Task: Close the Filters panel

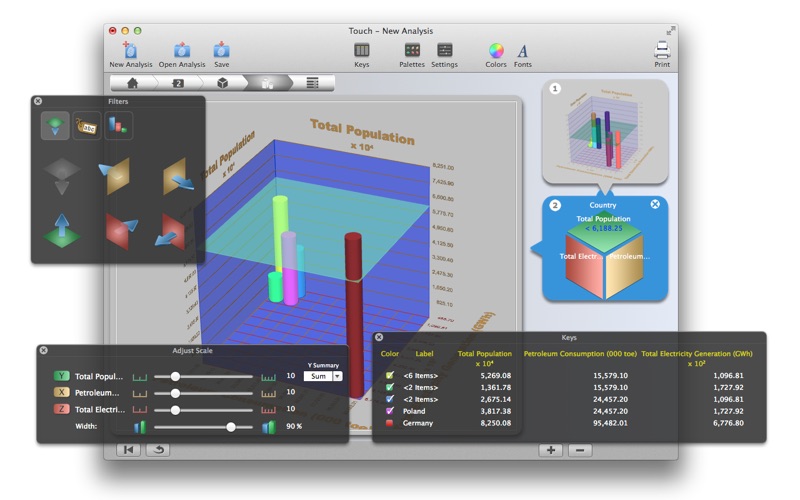Action: pos(38,101)
